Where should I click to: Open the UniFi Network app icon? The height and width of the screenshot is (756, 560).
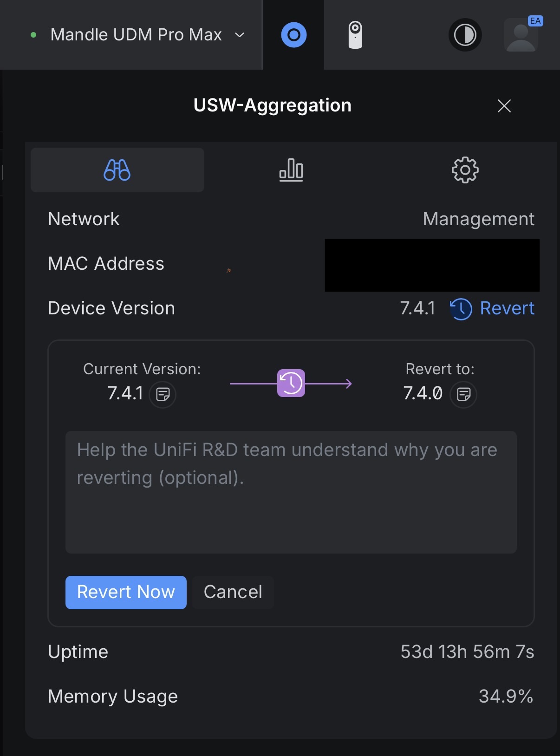click(x=293, y=35)
